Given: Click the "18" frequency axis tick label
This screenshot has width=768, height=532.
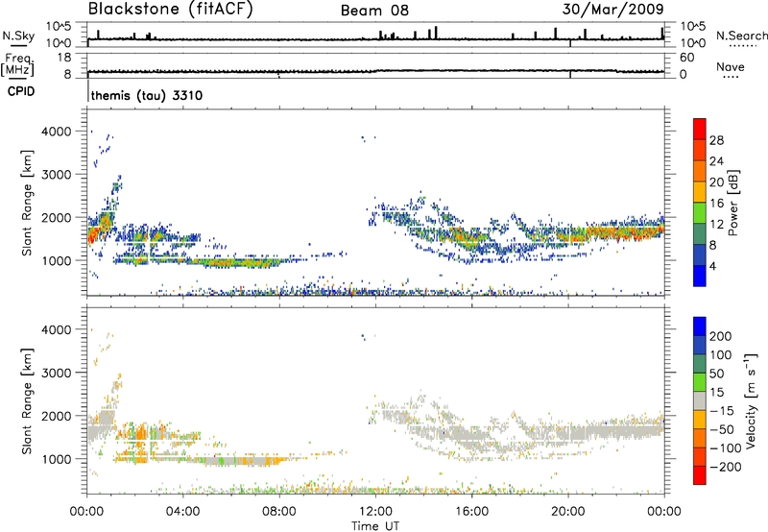Looking at the screenshot, I should [x=64, y=58].
